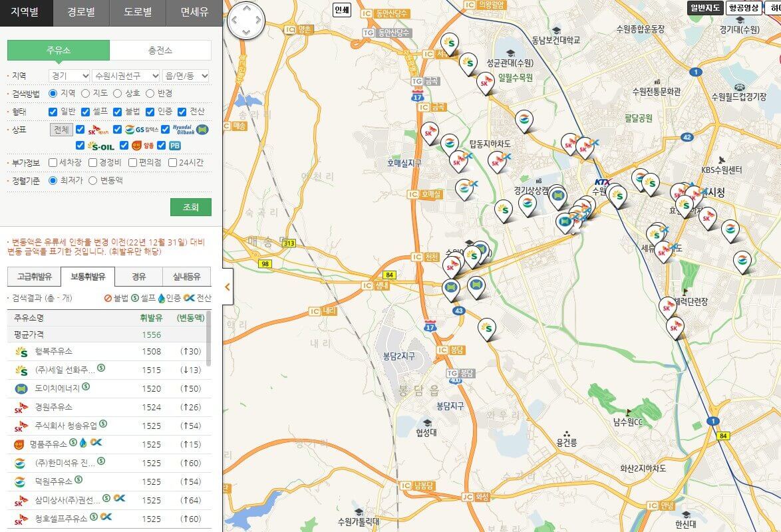Check the 경정비 filter
This screenshot has height=532, width=781.
click(x=92, y=162)
